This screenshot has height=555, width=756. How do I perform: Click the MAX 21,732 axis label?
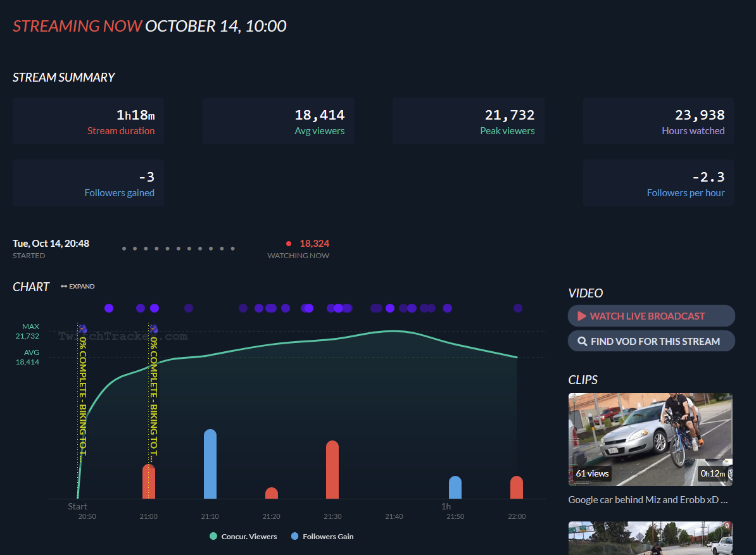pyautogui.click(x=27, y=331)
